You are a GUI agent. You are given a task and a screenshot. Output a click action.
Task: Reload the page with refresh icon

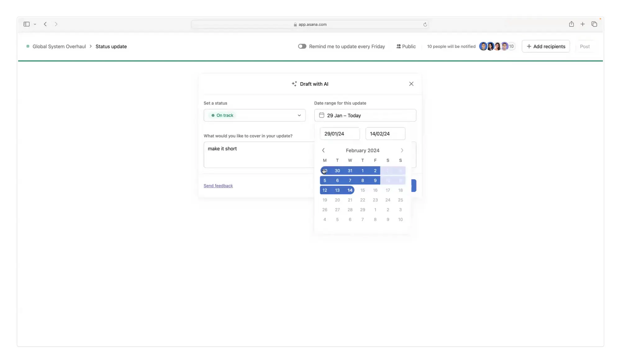point(425,25)
